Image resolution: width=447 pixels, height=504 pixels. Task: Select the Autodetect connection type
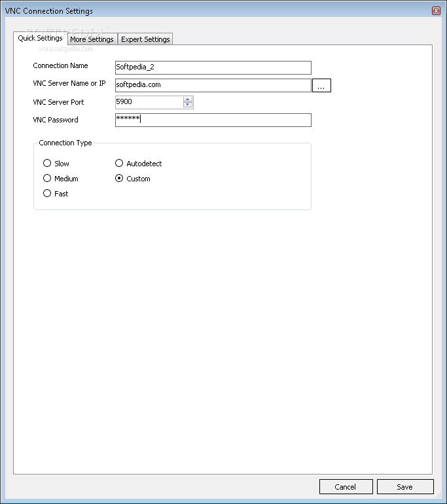pos(138,163)
